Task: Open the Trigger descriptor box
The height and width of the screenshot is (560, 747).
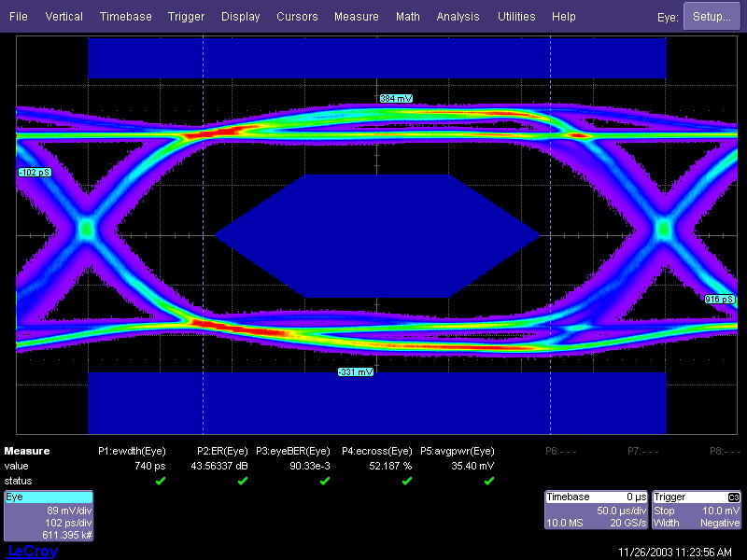Action: [x=698, y=511]
